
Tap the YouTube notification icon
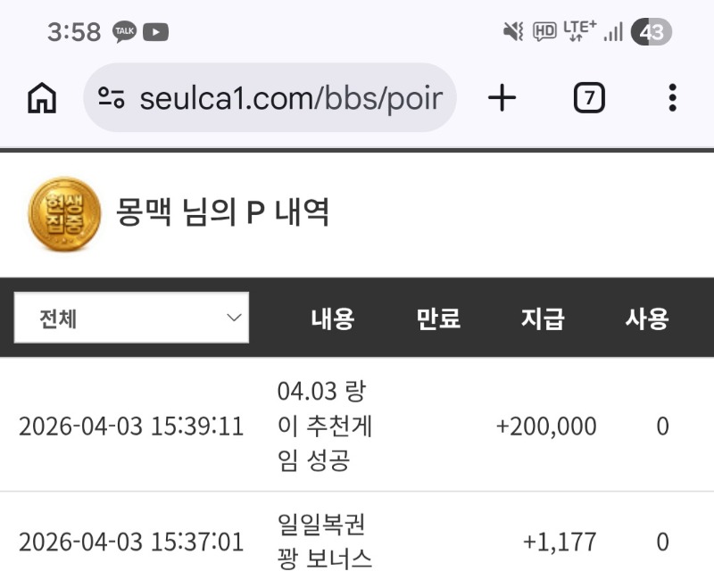point(155,33)
